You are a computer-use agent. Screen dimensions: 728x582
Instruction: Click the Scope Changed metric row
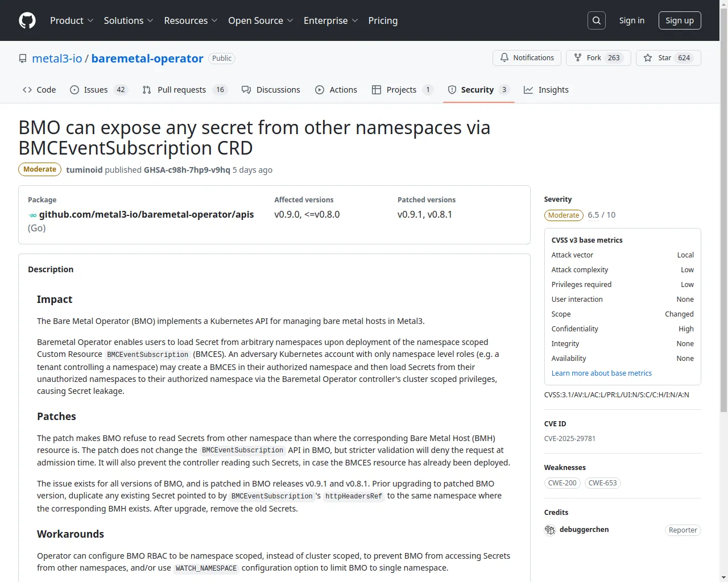623,314
